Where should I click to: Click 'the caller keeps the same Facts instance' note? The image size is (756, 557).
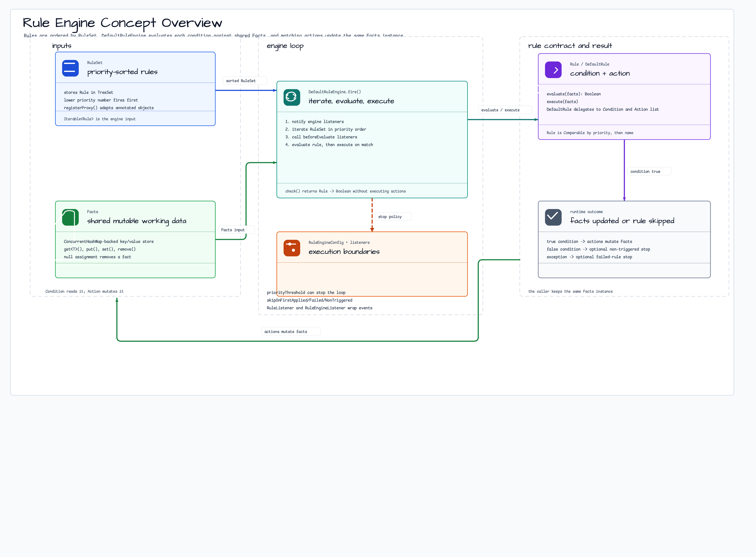coord(570,291)
